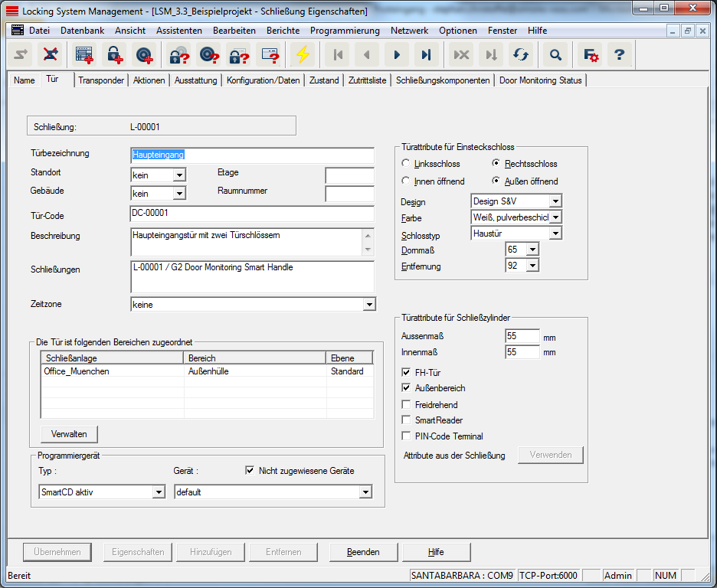Go to next record with play arrow
717x588 pixels.
click(x=397, y=54)
